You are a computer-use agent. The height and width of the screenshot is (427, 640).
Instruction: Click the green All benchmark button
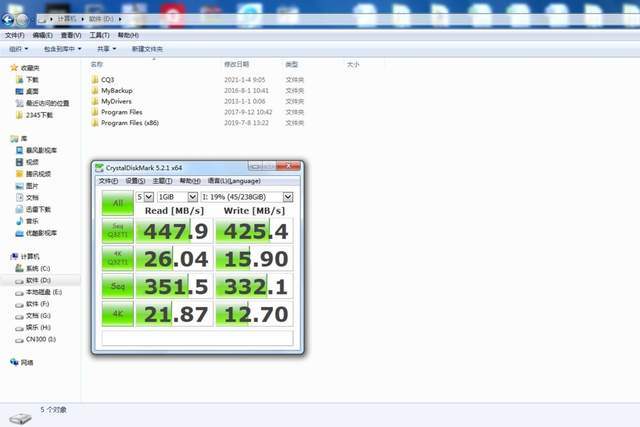tap(118, 203)
